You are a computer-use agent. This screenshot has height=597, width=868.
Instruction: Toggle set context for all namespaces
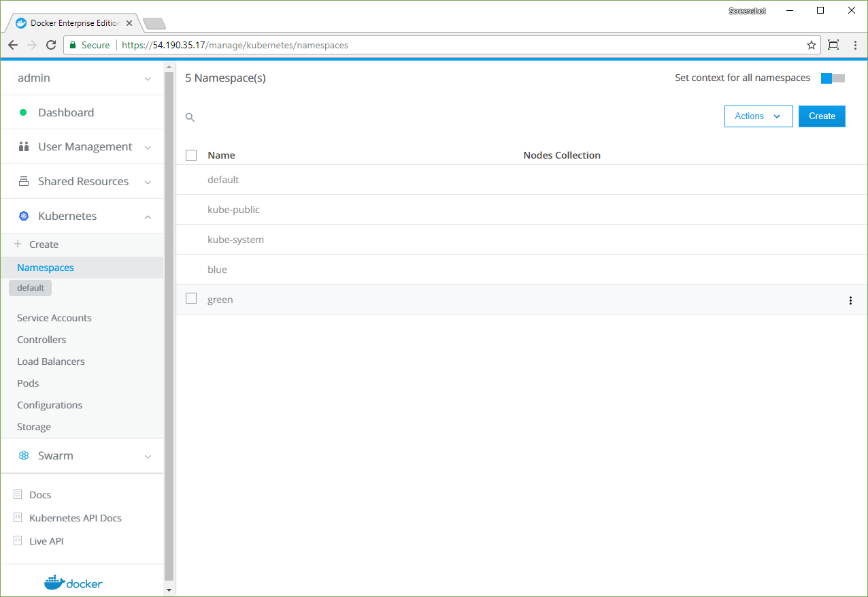[x=832, y=78]
